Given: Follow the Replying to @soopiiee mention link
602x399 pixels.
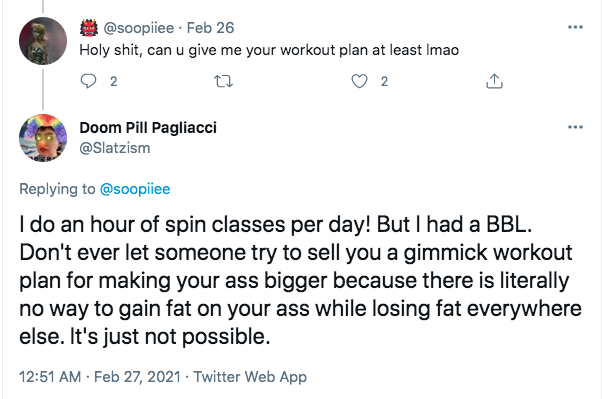Looking at the screenshot, I should (x=135, y=189).
